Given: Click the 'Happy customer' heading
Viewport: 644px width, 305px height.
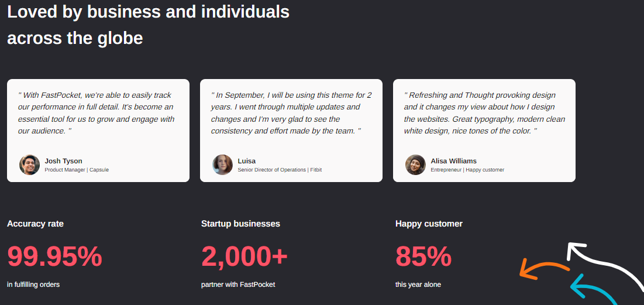Looking at the screenshot, I should coord(429,224).
